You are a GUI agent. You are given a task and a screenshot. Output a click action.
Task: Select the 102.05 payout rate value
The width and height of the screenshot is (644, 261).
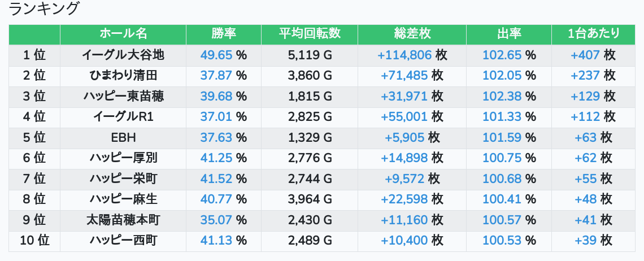502,76
